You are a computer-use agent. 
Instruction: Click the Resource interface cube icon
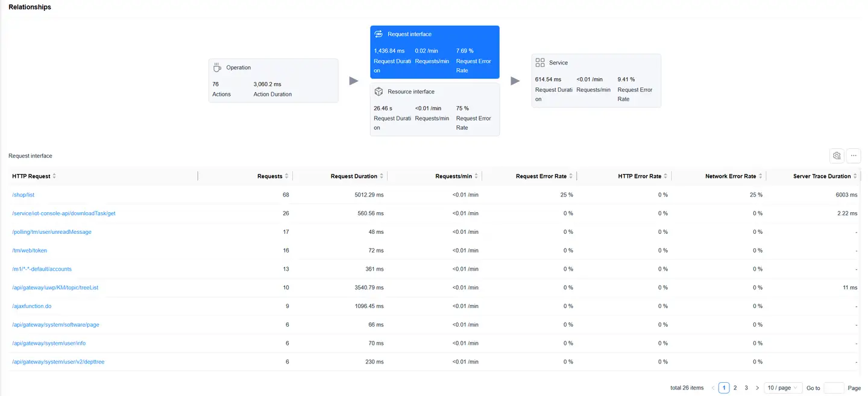(379, 92)
